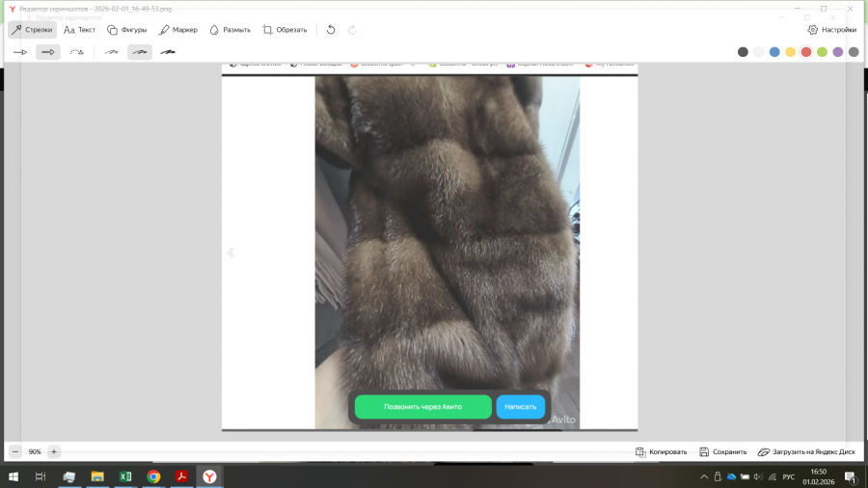The image size is (868, 488).
Task: Select the Обрезать (Crop) tool
Action: 285,30
